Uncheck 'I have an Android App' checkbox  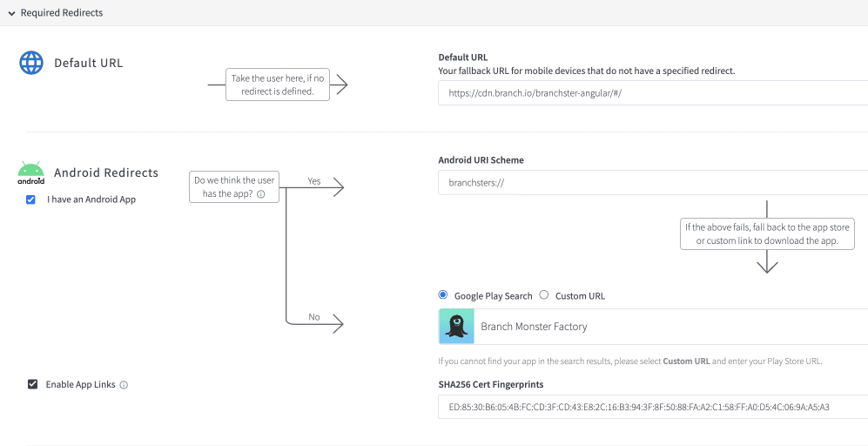pyautogui.click(x=31, y=199)
